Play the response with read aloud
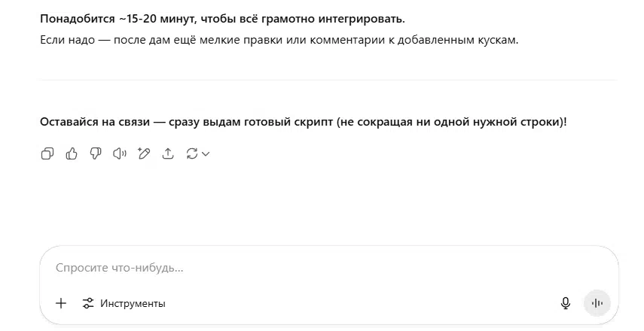The height and width of the screenshot is (331, 644). (x=120, y=153)
